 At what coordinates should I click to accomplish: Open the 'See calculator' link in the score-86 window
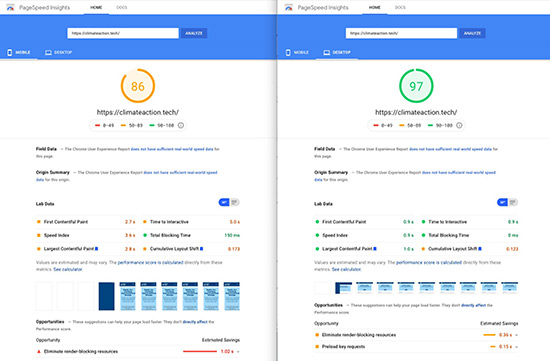click(68, 269)
